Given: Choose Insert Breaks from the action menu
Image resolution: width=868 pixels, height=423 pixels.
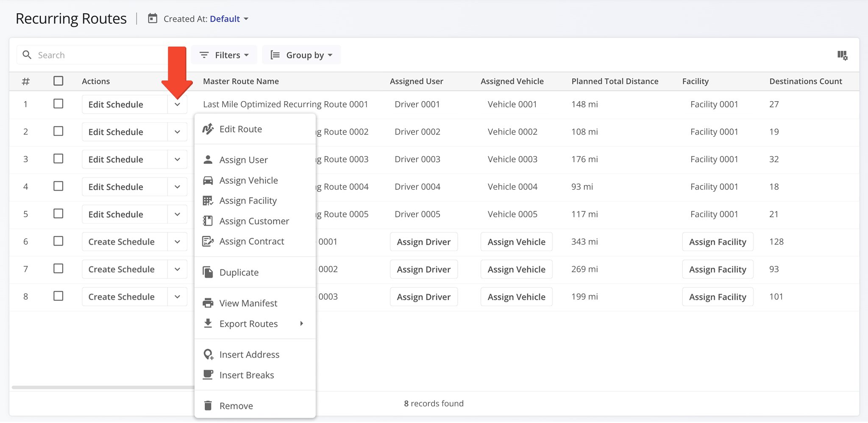Looking at the screenshot, I should click(246, 375).
